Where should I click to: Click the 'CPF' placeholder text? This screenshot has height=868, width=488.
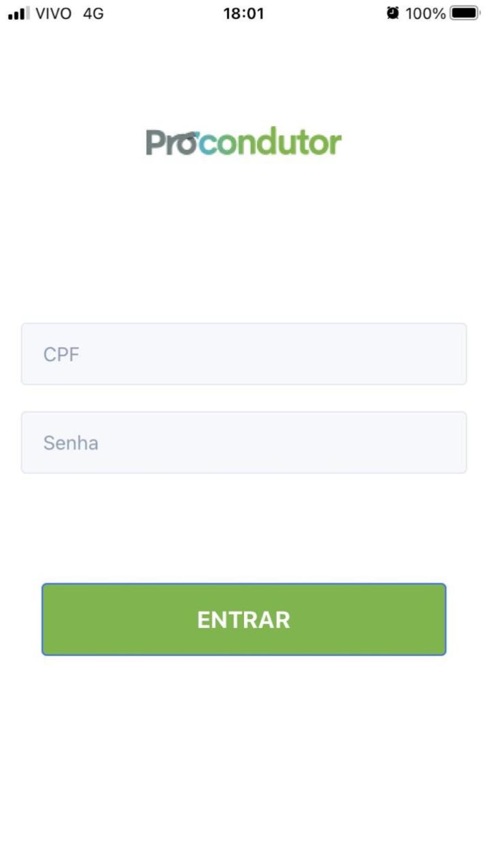(61, 355)
